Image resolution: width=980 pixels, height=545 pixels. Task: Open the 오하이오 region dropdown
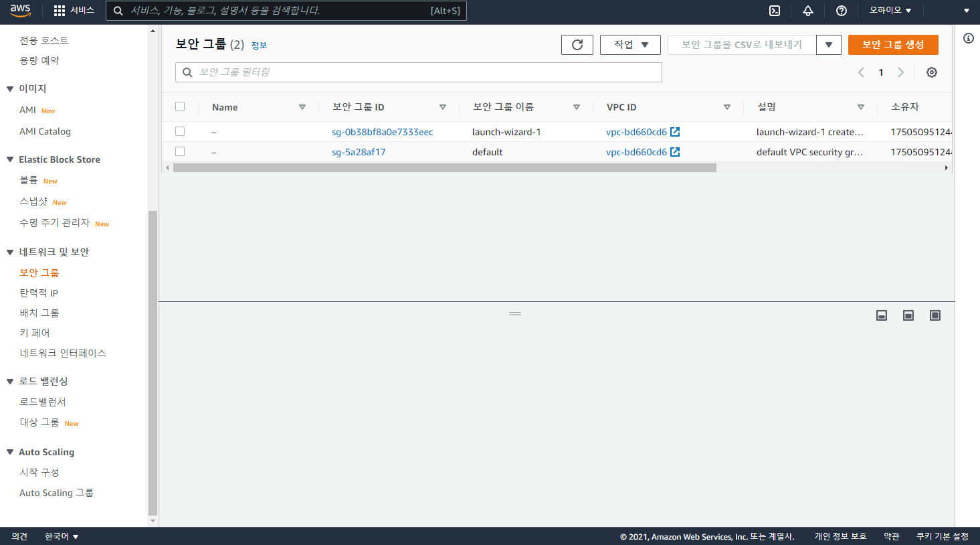[890, 11]
